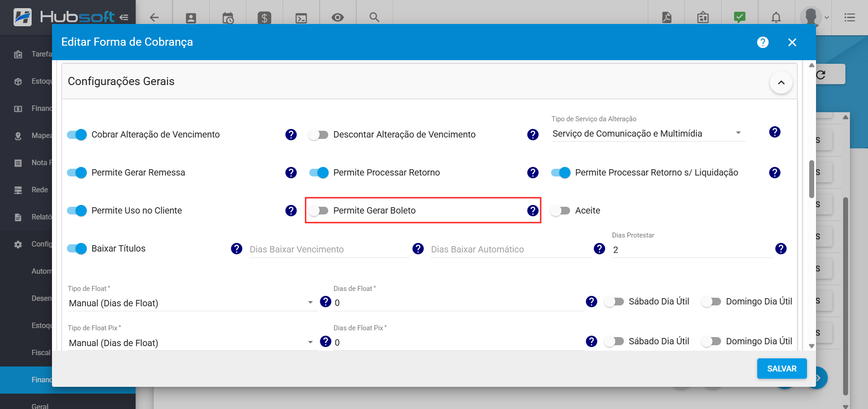Open help for Dias Protestar
The image size is (868, 409).
tap(781, 248)
